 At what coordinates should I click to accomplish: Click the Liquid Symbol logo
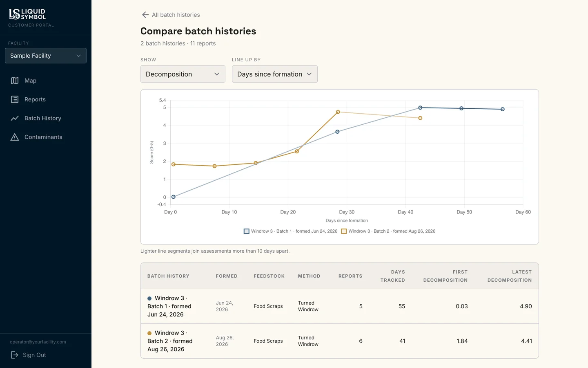pyautogui.click(x=27, y=14)
